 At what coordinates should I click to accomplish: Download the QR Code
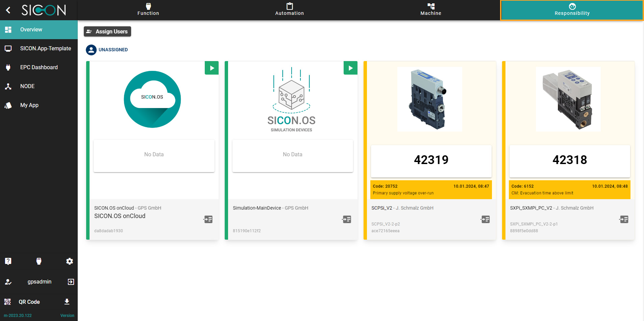click(67, 302)
